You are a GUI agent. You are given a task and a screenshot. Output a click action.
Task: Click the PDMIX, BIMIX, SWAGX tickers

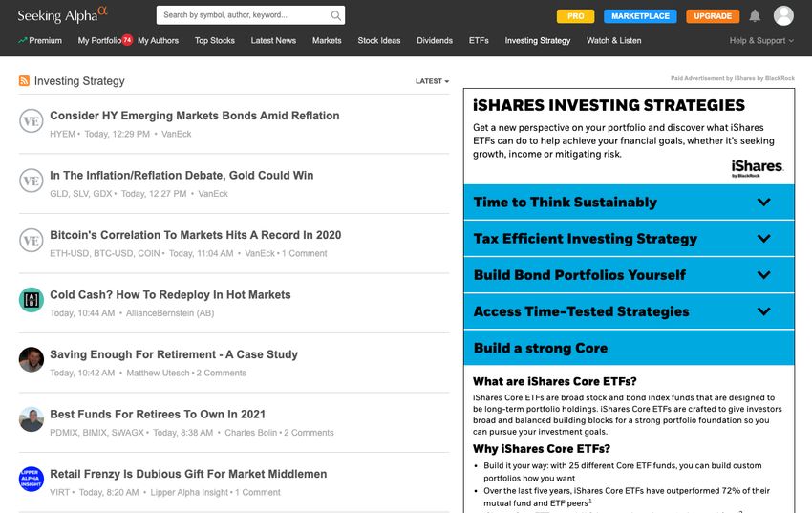96,433
